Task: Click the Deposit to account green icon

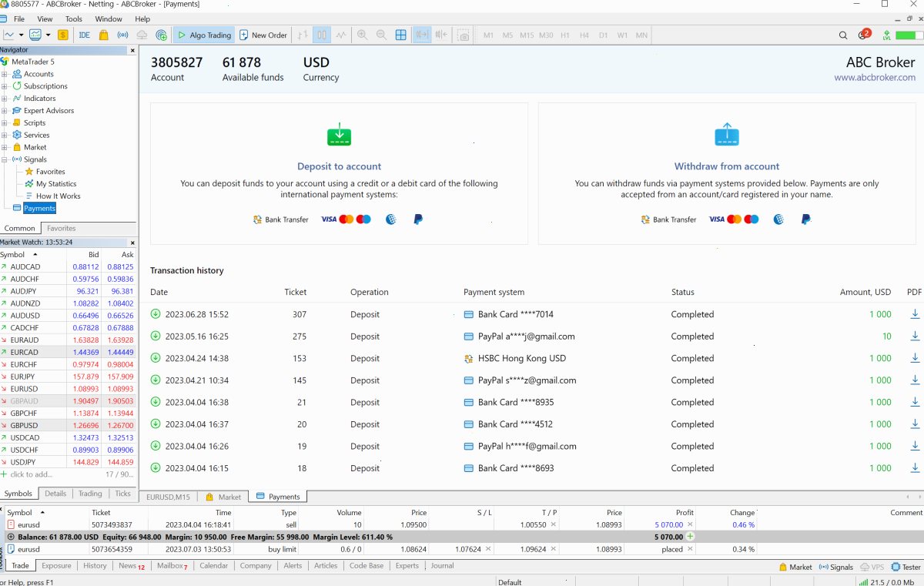Action: pos(339,135)
